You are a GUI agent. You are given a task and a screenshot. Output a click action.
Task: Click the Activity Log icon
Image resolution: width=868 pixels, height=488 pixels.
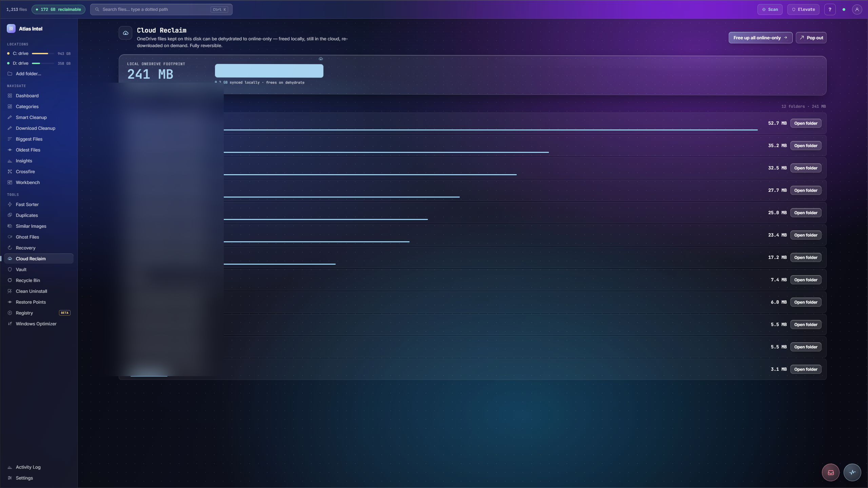click(10, 467)
